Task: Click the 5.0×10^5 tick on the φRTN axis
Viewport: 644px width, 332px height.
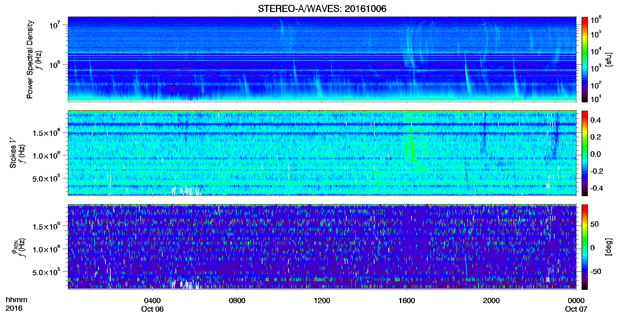Action: tap(46, 272)
